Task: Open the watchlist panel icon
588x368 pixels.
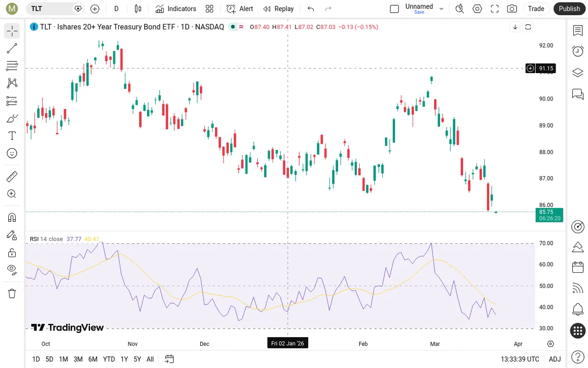Action: pos(578,31)
